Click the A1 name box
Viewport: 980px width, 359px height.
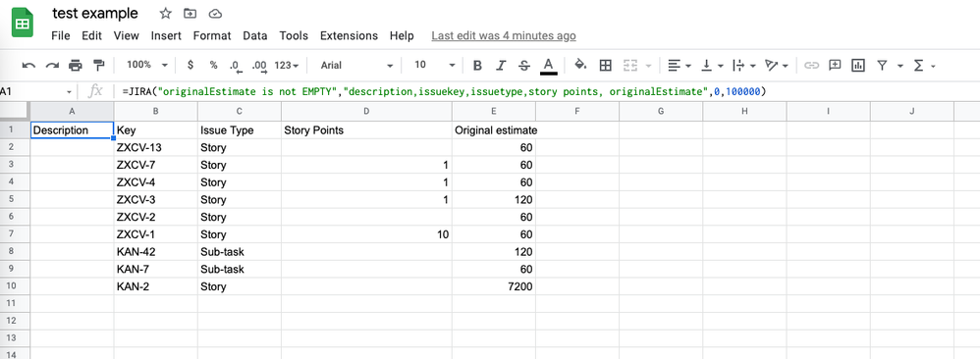[x=31, y=92]
